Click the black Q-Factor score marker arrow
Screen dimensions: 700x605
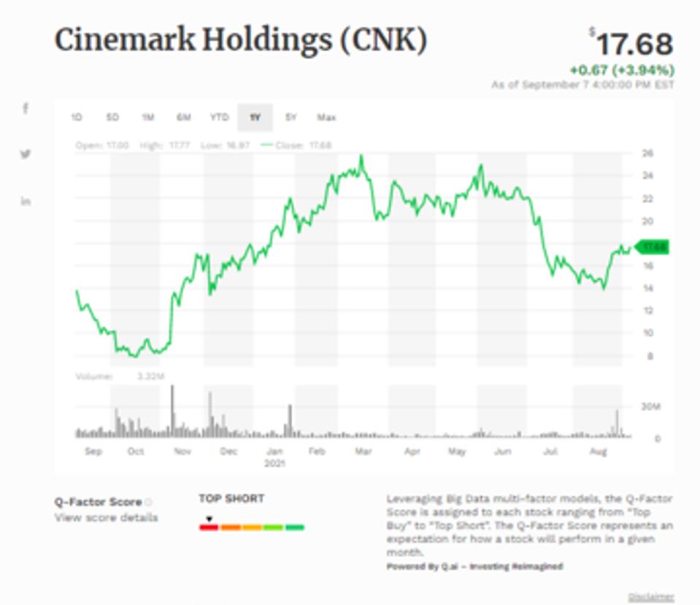coord(209,519)
